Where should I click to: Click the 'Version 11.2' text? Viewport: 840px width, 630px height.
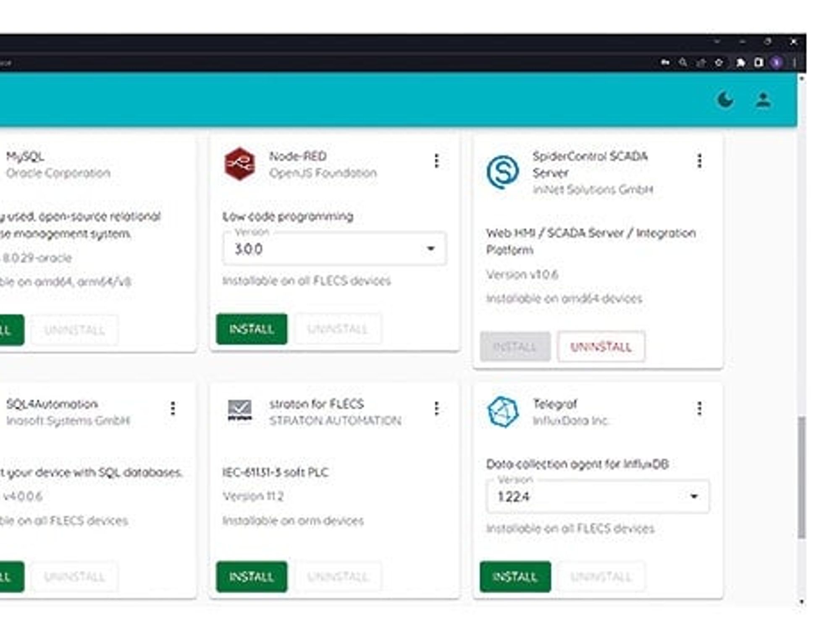pyautogui.click(x=253, y=496)
